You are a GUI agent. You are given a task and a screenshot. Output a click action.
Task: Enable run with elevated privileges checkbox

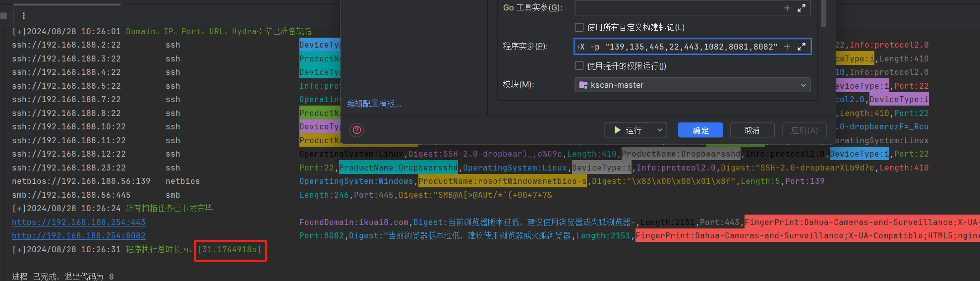579,66
